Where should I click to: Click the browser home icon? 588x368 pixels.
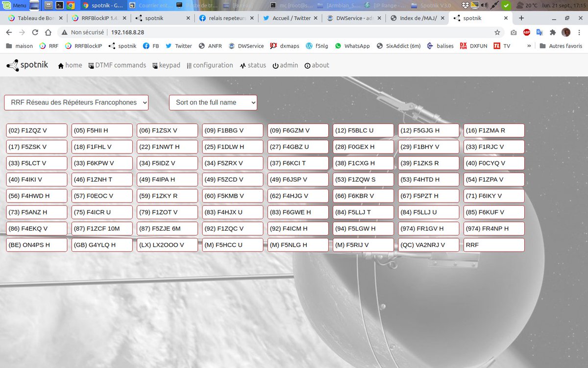48,32
